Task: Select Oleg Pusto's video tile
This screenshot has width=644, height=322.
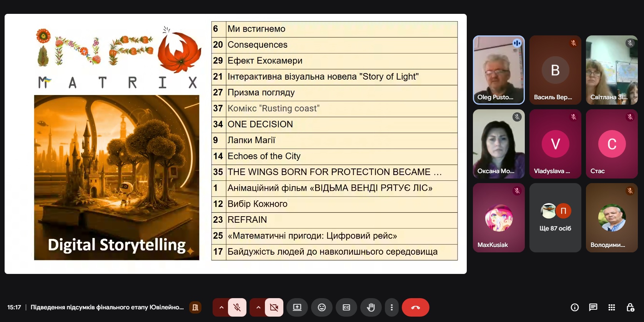Action: 499,70
